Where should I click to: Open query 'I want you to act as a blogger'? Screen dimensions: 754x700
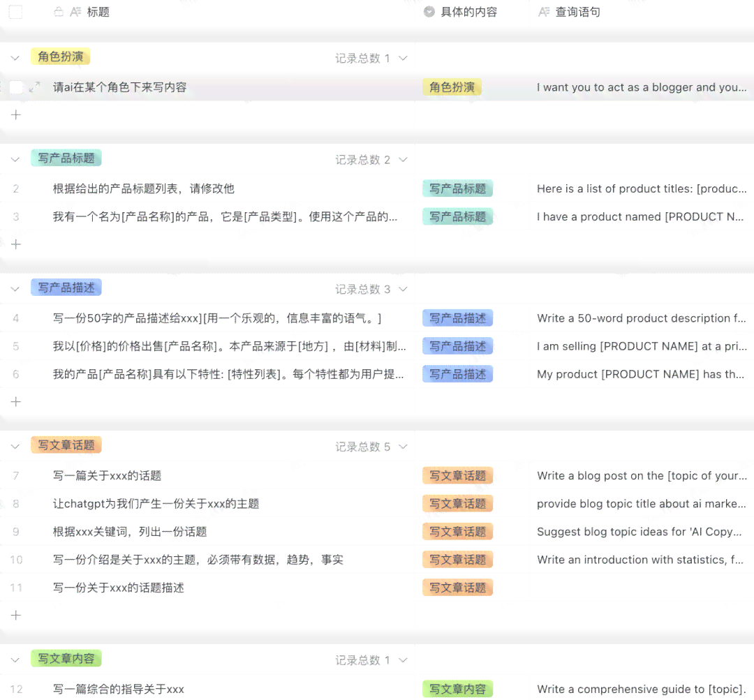pos(642,87)
